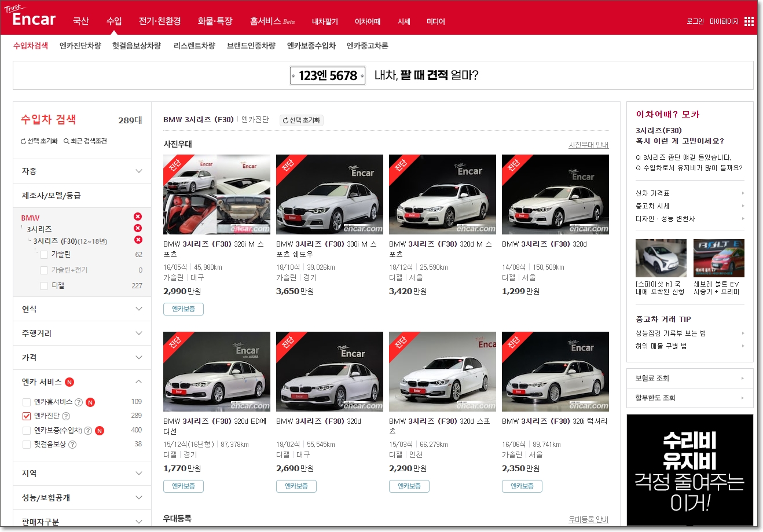Image resolution: width=763 pixels, height=532 pixels.
Task: Switch to 헛걸음보상차량 sub-tab
Action: click(137, 46)
